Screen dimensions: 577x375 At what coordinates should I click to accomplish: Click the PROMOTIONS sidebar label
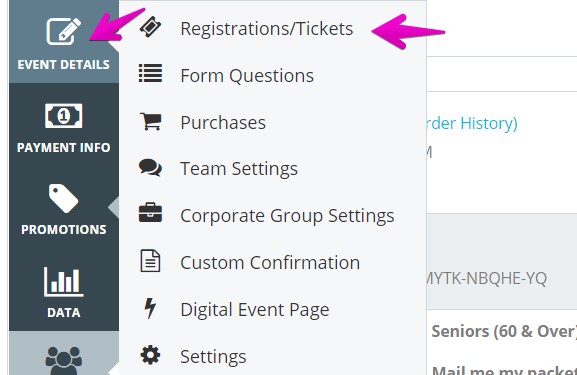pos(64,230)
